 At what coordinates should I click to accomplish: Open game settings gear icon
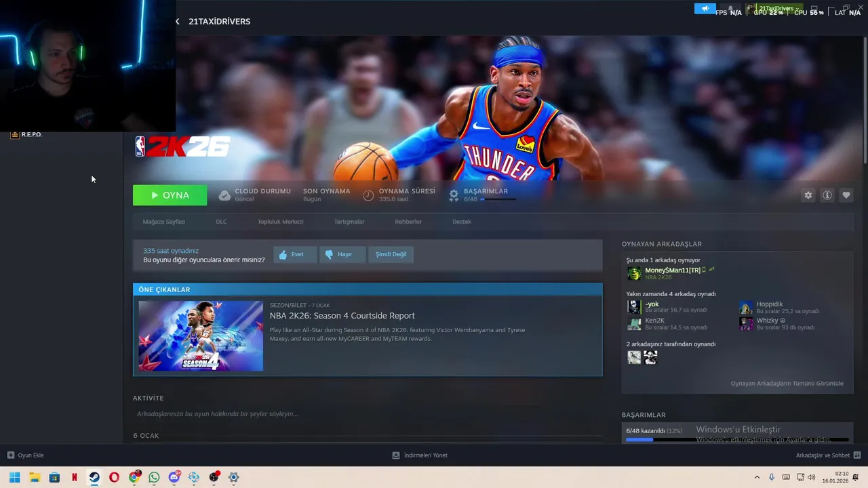tap(808, 195)
